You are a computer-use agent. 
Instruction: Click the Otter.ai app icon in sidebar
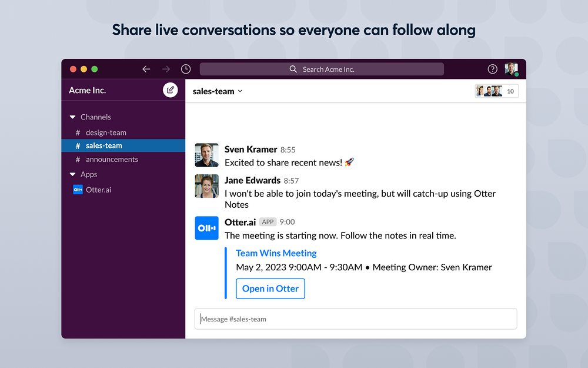78,190
